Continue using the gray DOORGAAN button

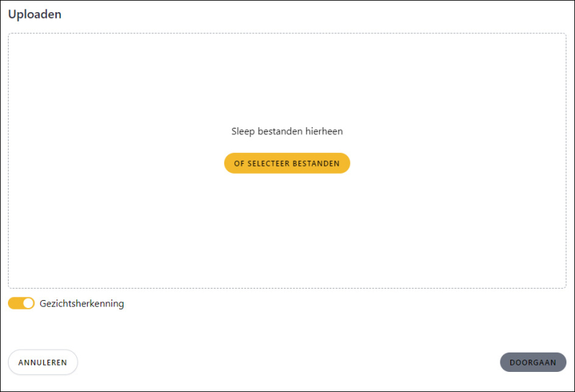(533, 363)
